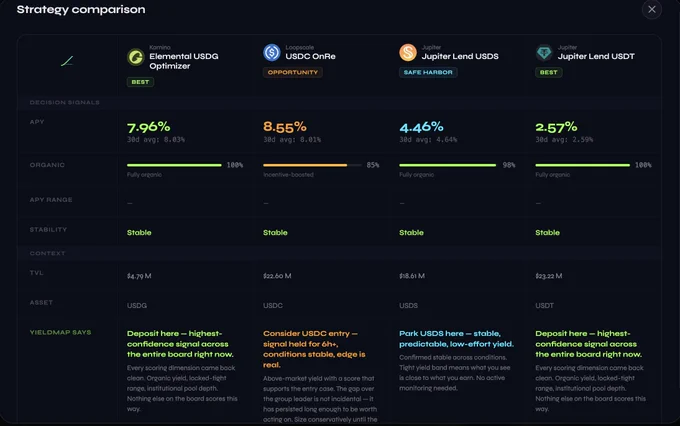
Task: Click the Stable status for Jupiter Lend USDS
Action: [412, 233]
